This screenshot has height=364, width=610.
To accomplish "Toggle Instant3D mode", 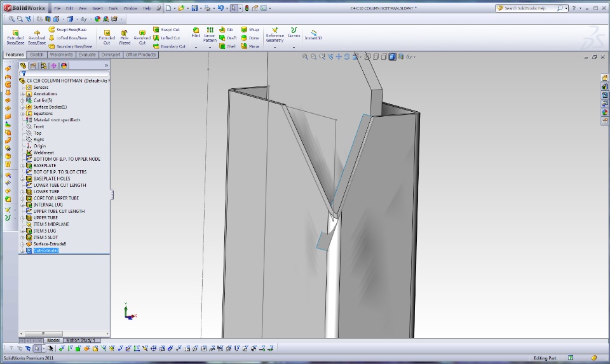I will [313, 34].
